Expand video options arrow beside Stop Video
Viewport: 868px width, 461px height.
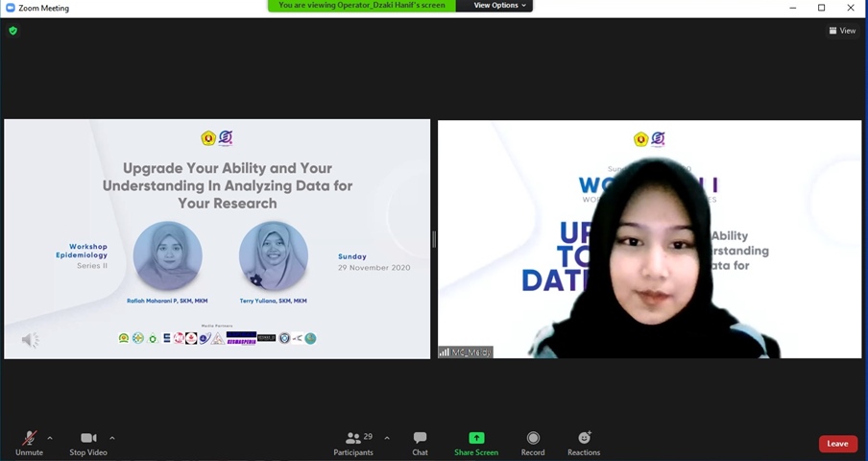(x=112, y=438)
